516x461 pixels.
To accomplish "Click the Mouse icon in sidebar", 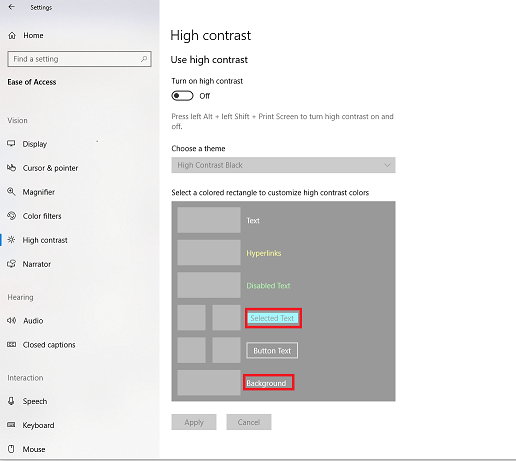I will pyautogui.click(x=11, y=449).
